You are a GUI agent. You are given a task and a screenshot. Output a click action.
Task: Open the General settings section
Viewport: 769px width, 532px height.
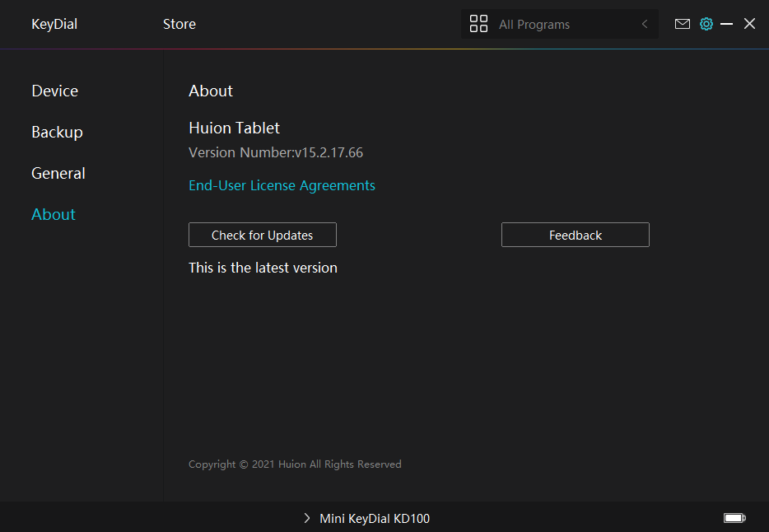click(58, 173)
